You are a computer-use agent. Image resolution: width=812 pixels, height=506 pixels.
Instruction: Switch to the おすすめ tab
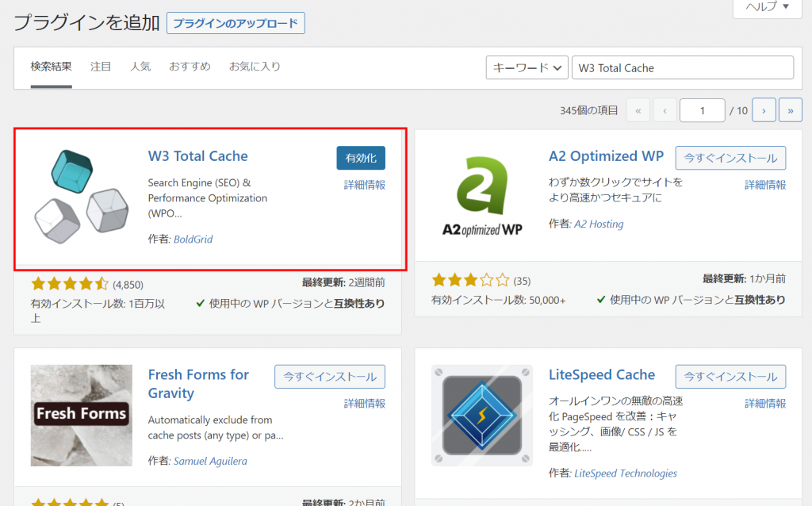190,67
